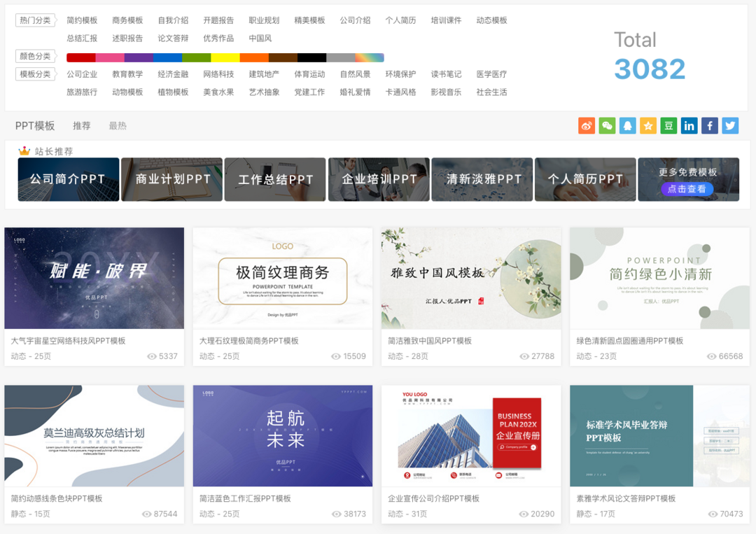
Task: Open the 网络科技 template category
Action: pos(218,74)
